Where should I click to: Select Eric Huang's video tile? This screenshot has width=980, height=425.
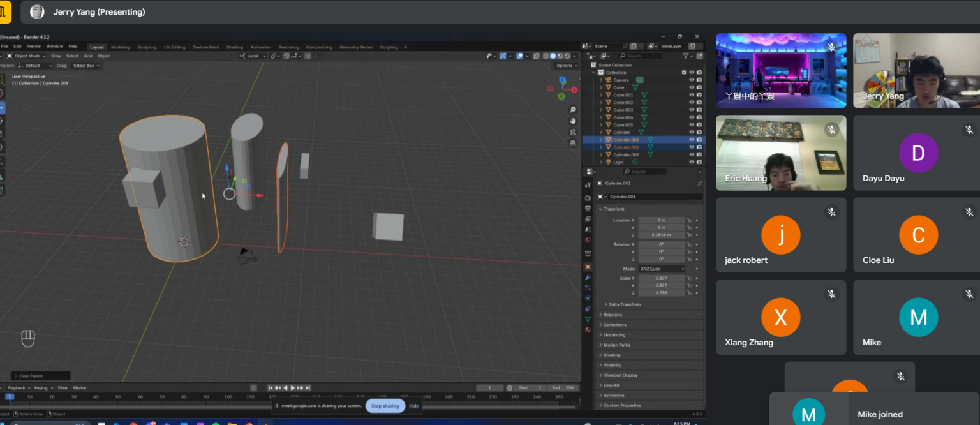point(781,153)
